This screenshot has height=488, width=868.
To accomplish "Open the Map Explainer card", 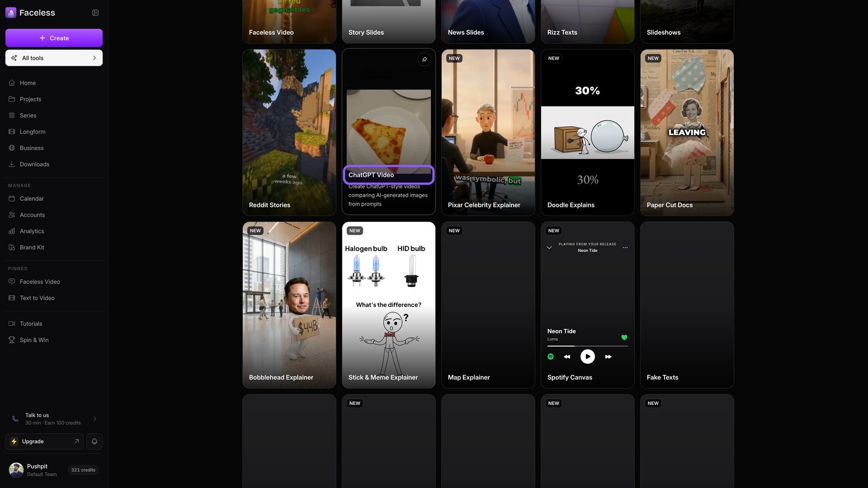I will coord(488,305).
